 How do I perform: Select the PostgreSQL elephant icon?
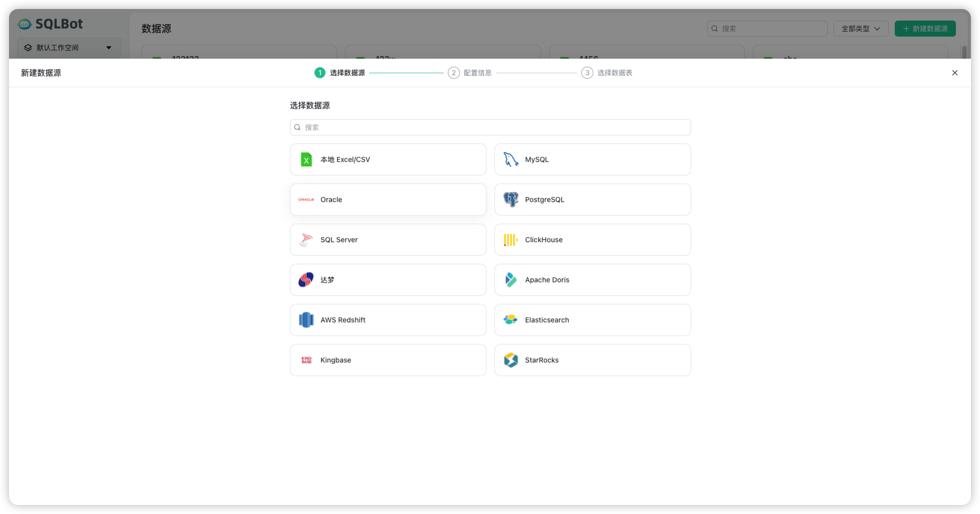(x=511, y=200)
